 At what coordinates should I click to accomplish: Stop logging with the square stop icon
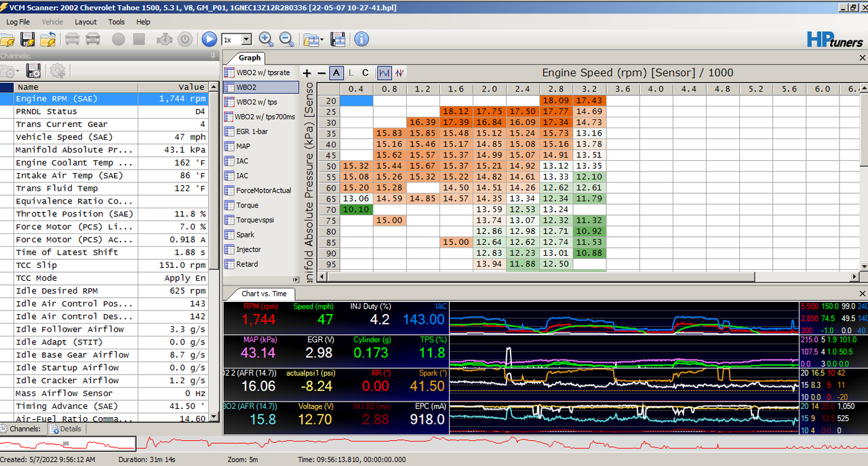point(138,39)
